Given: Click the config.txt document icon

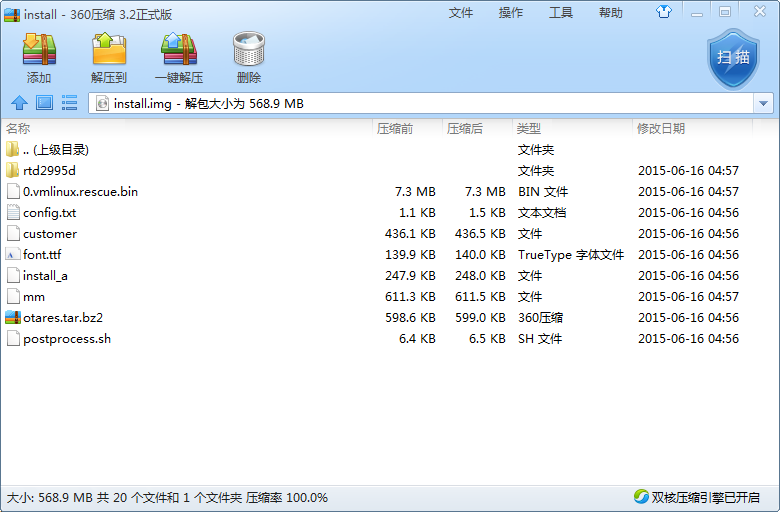Looking at the screenshot, I should (13, 212).
